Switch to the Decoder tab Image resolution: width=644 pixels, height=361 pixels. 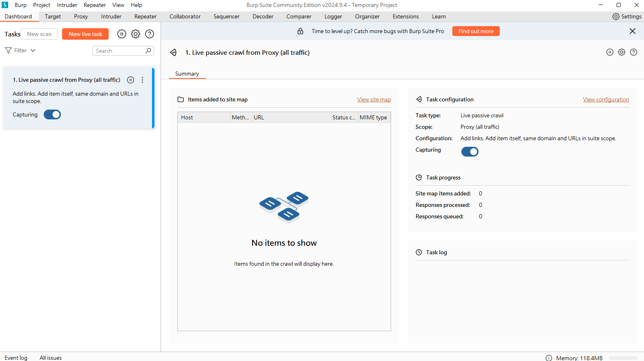click(263, 16)
